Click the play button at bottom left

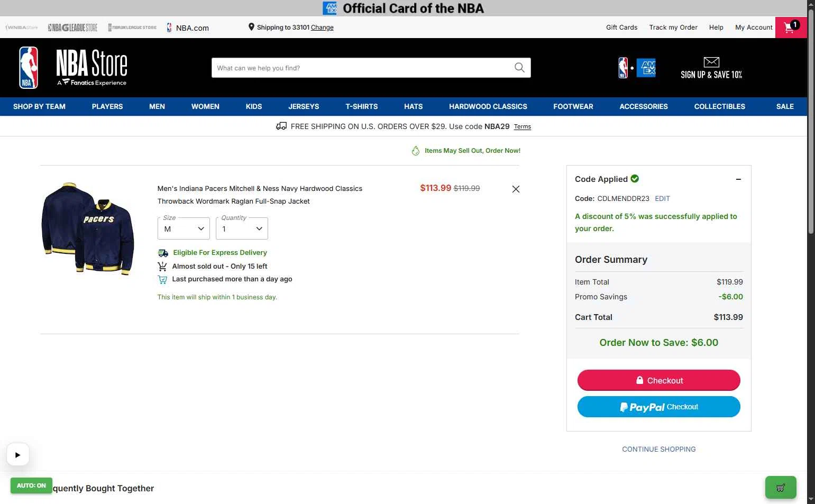click(17, 454)
